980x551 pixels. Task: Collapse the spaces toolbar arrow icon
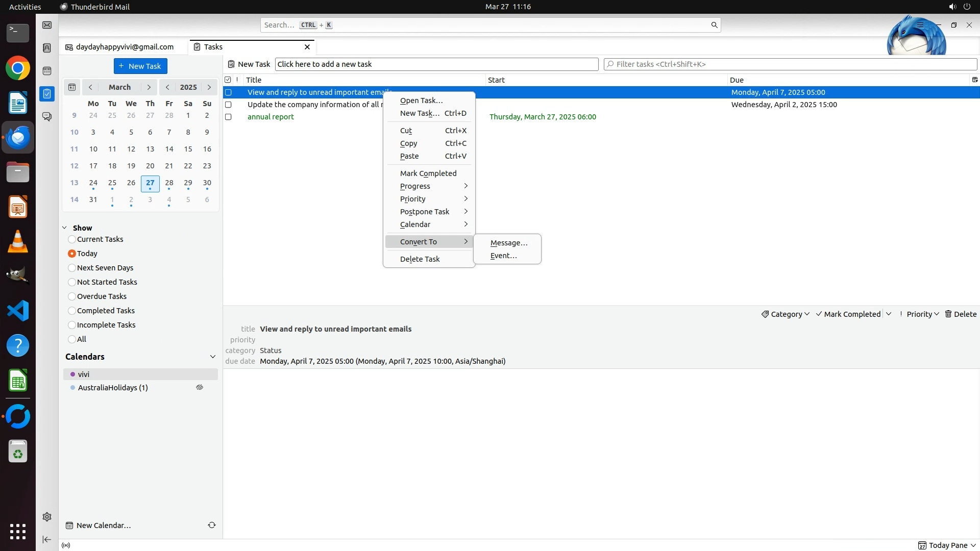[x=47, y=539]
